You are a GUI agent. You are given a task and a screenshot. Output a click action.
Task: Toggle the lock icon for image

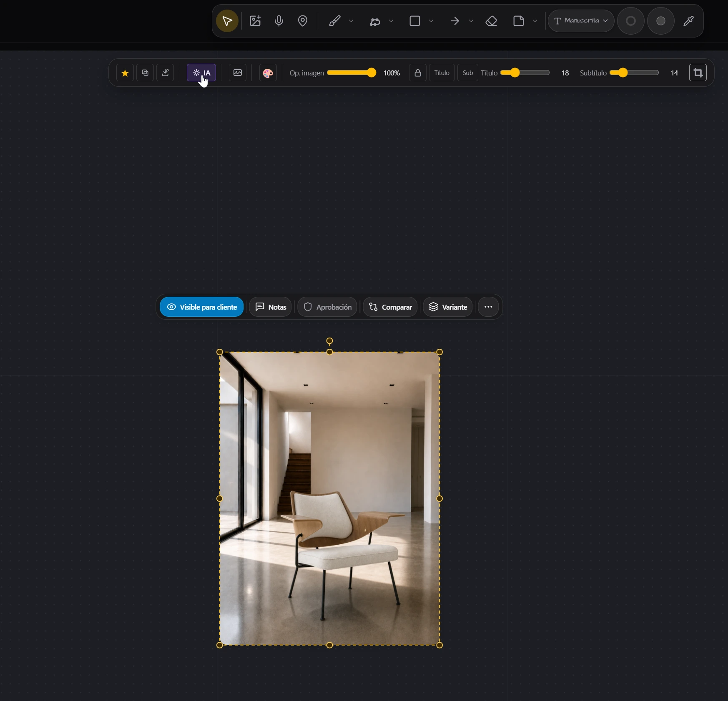click(x=417, y=73)
